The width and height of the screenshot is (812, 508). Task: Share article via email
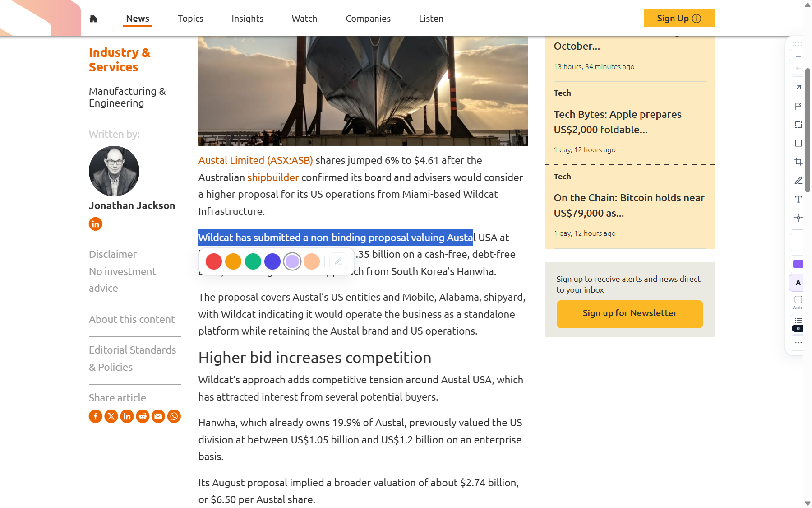tap(158, 416)
